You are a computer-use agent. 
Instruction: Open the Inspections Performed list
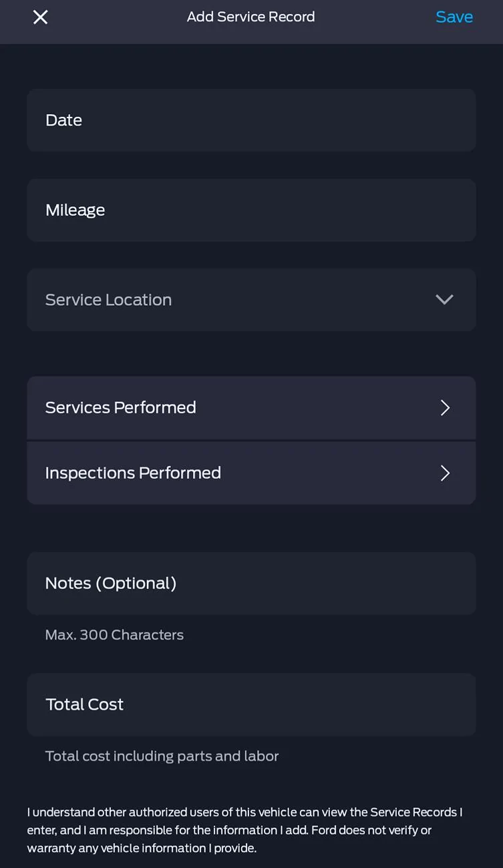click(251, 473)
